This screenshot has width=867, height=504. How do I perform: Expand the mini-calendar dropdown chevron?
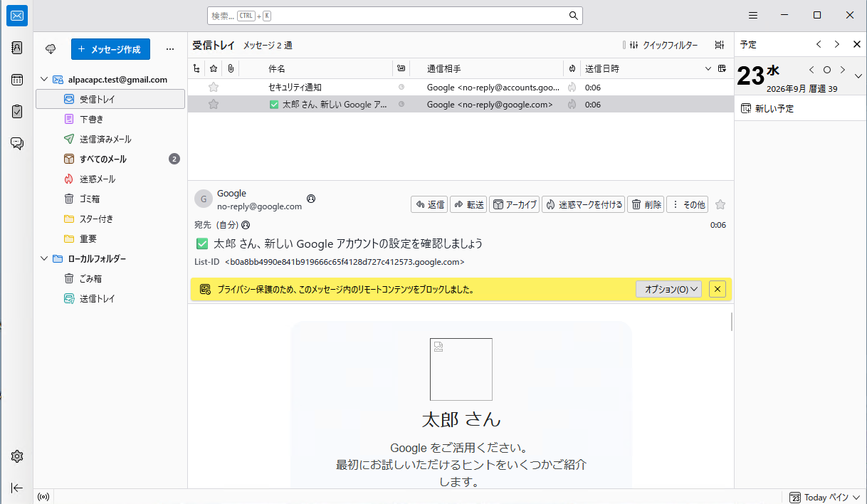(858, 76)
